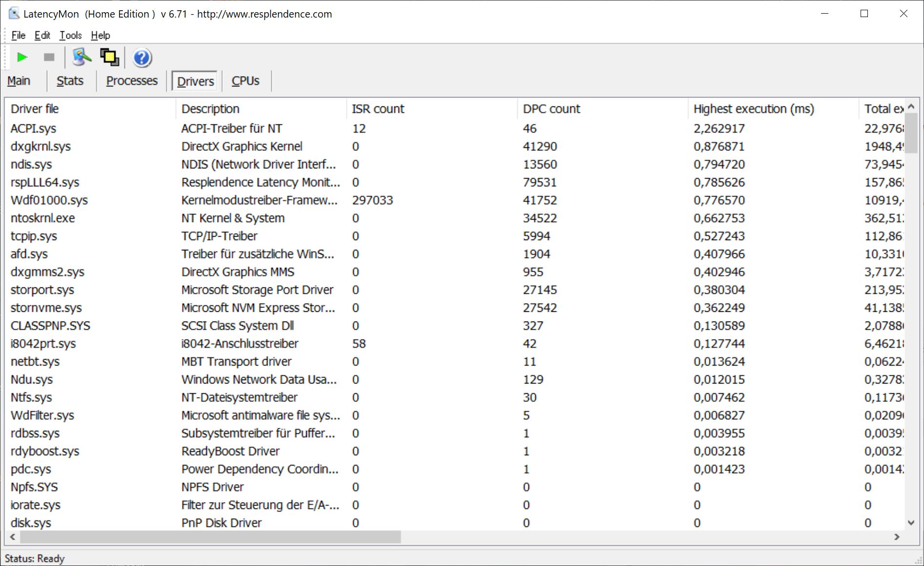Screen dimensions: 924x566
Task: Start monitoring with the green play icon
Action: [x=22, y=58]
